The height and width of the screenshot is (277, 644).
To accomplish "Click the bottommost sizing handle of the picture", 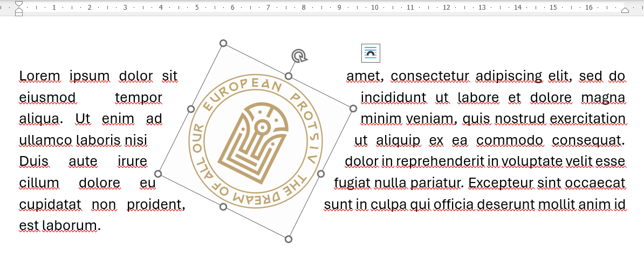I will tap(289, 239).
